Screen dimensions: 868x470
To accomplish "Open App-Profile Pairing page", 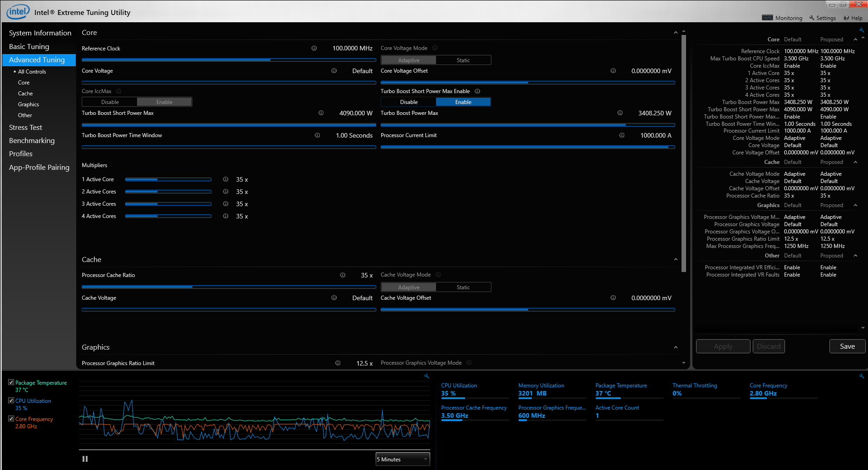I will (39, 168).
